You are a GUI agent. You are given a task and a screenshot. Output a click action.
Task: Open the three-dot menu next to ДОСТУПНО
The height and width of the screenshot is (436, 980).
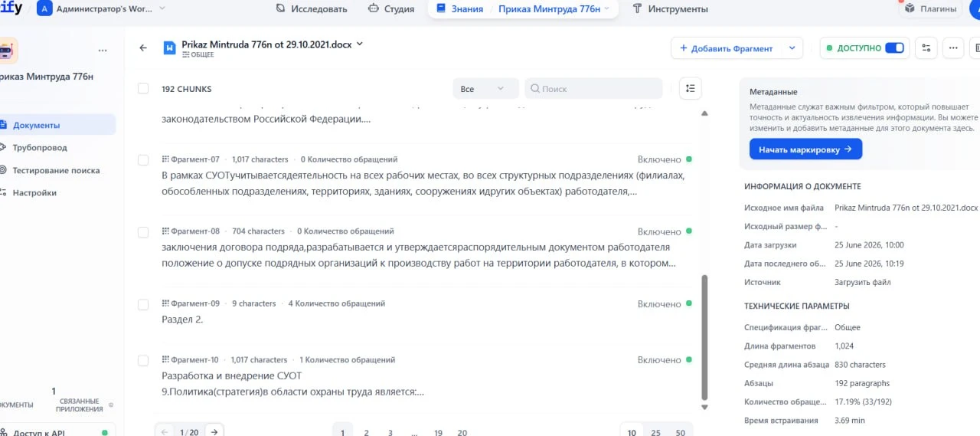[953, 48]
